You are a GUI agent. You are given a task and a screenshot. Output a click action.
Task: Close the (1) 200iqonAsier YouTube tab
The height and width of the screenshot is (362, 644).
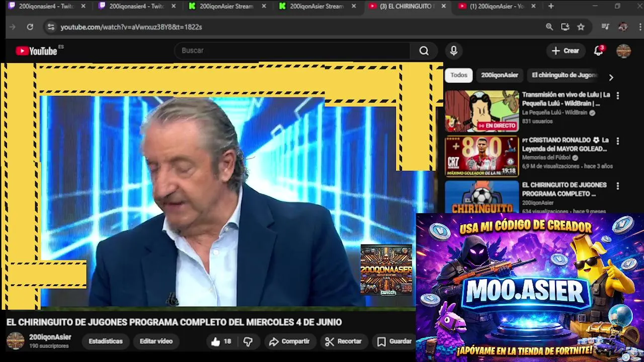click(533, 6)
